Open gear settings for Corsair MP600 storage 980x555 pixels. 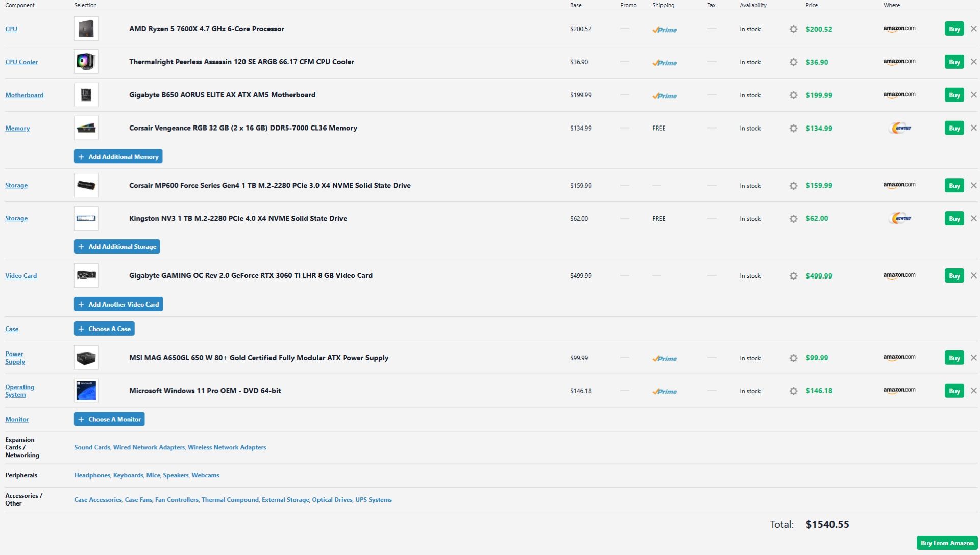(793, 186)
